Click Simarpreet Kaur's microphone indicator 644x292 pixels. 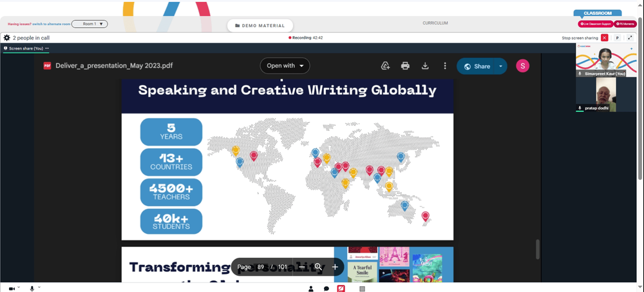(x=580, y=73)
